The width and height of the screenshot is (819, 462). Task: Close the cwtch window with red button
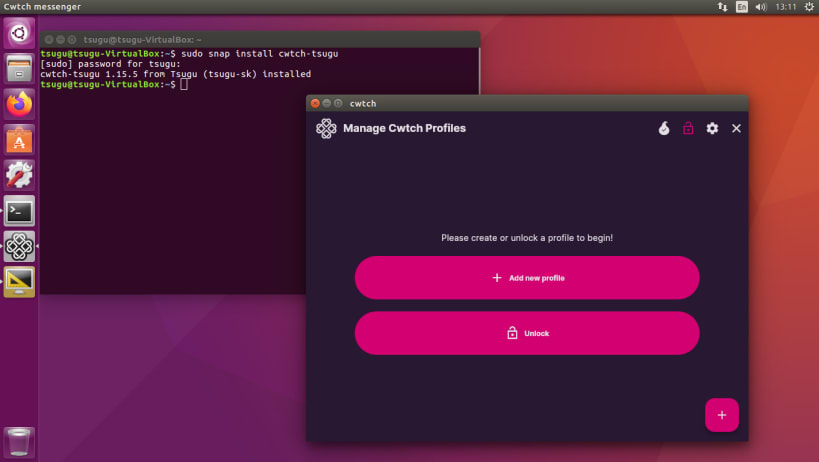(315, 103)
